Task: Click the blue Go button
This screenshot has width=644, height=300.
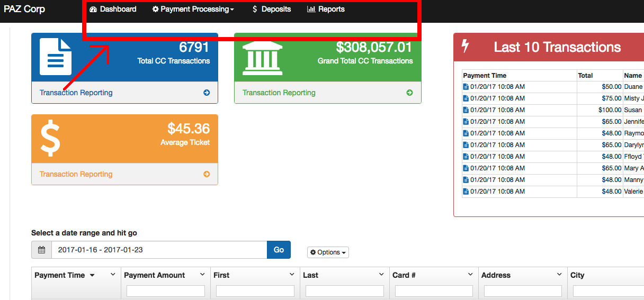Action: point(279,250)
